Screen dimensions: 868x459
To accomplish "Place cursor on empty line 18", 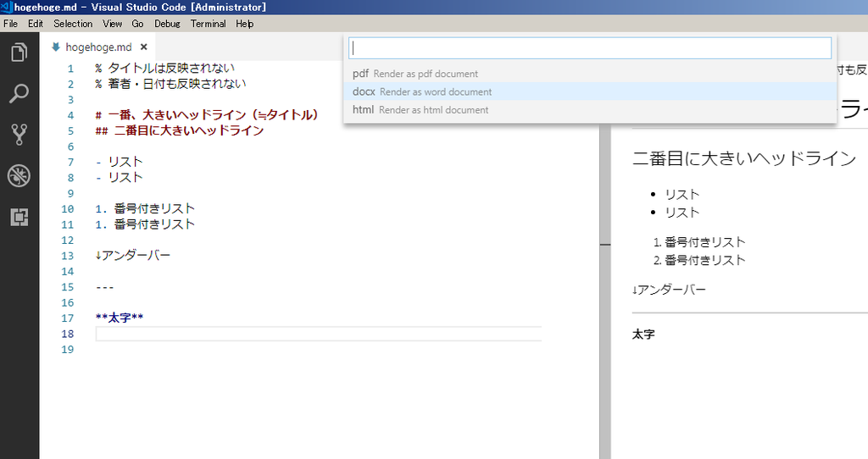I will (319, 334).
